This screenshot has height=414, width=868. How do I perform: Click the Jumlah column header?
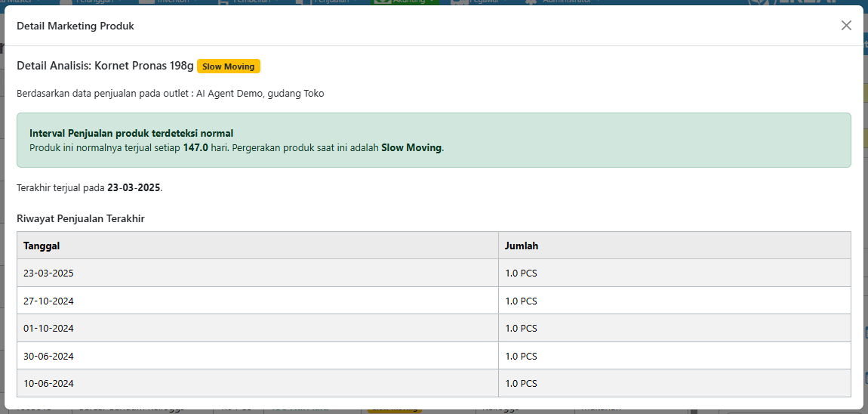point(522,246)
